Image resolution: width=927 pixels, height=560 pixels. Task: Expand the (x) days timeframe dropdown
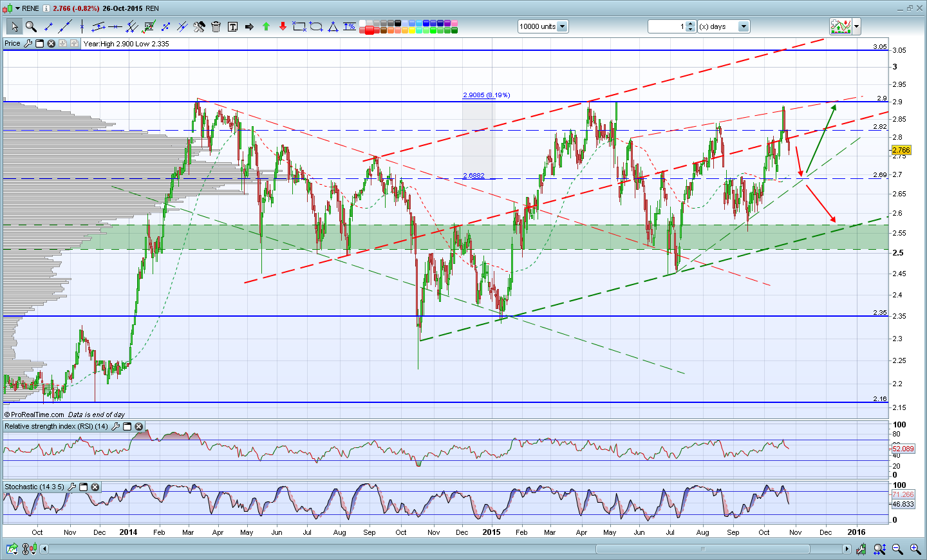744,26
